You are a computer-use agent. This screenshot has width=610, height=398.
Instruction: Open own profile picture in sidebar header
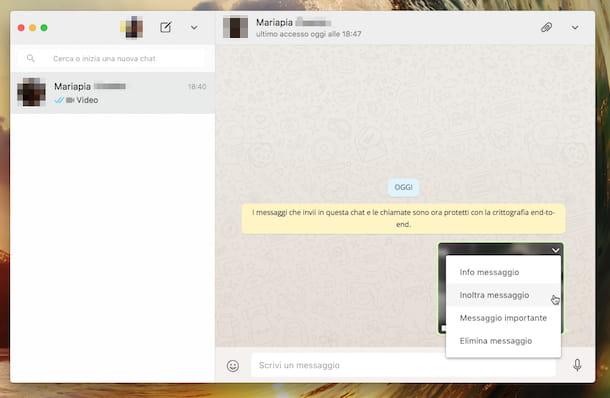[131, 27]
